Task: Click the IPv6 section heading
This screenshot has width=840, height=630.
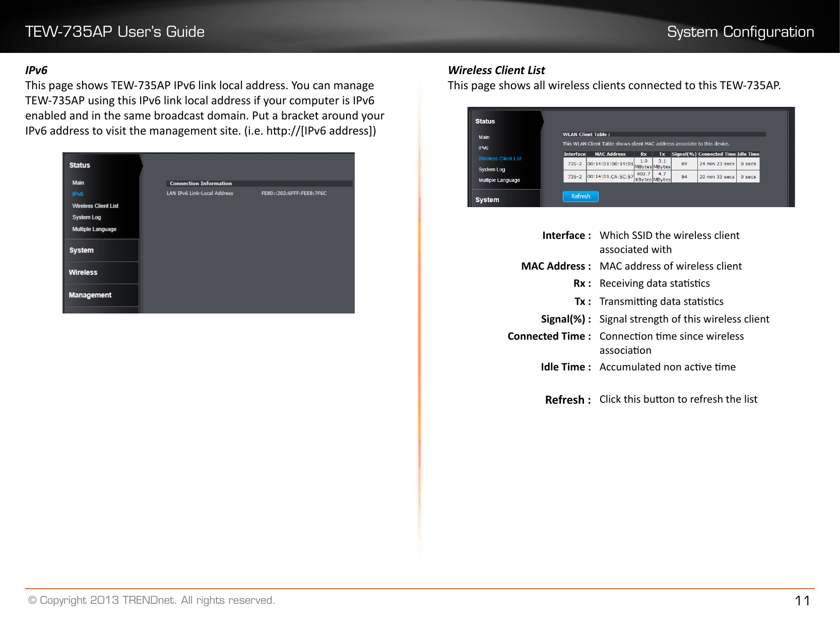Action: coord(36,70)
